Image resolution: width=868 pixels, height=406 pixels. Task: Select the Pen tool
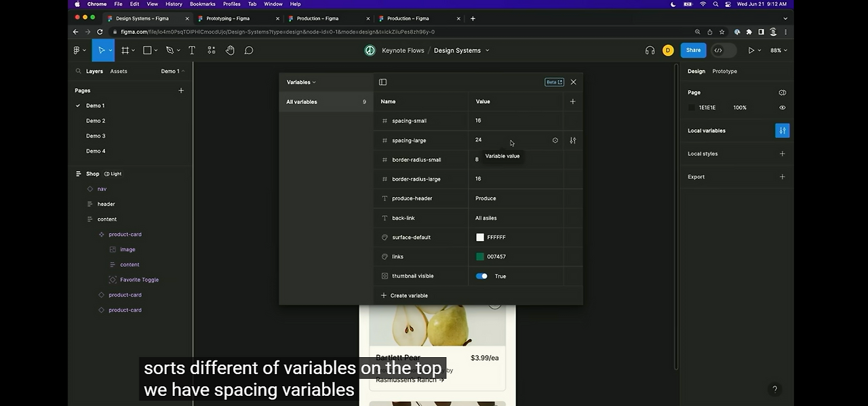(170, 50)
